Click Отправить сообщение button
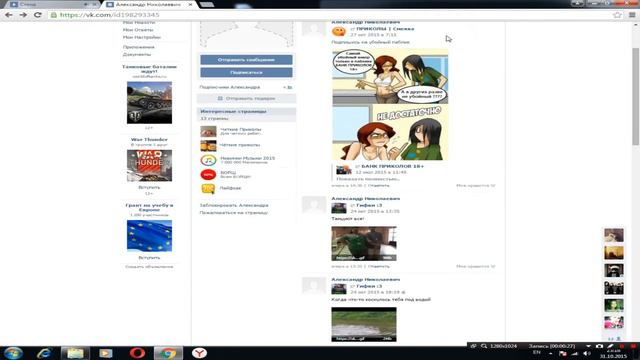Image resolution: width=640 pixels, height=360 pixels. 246,60
